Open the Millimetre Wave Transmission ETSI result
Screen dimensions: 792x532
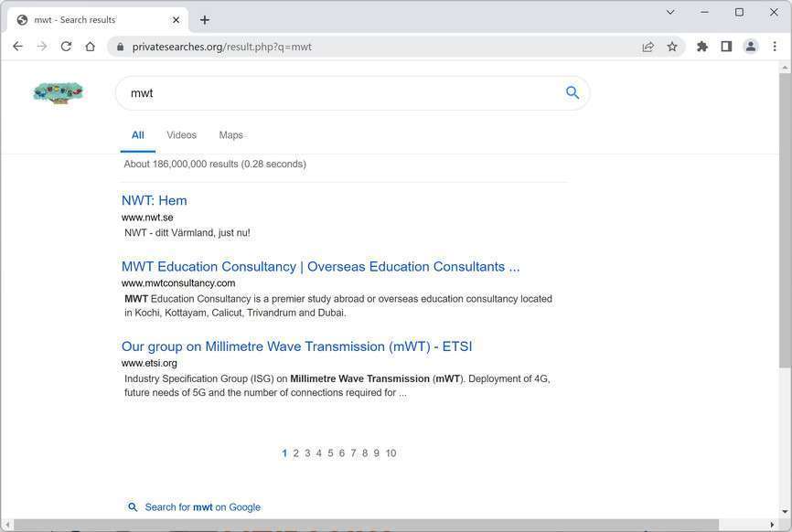coord(296,346)
